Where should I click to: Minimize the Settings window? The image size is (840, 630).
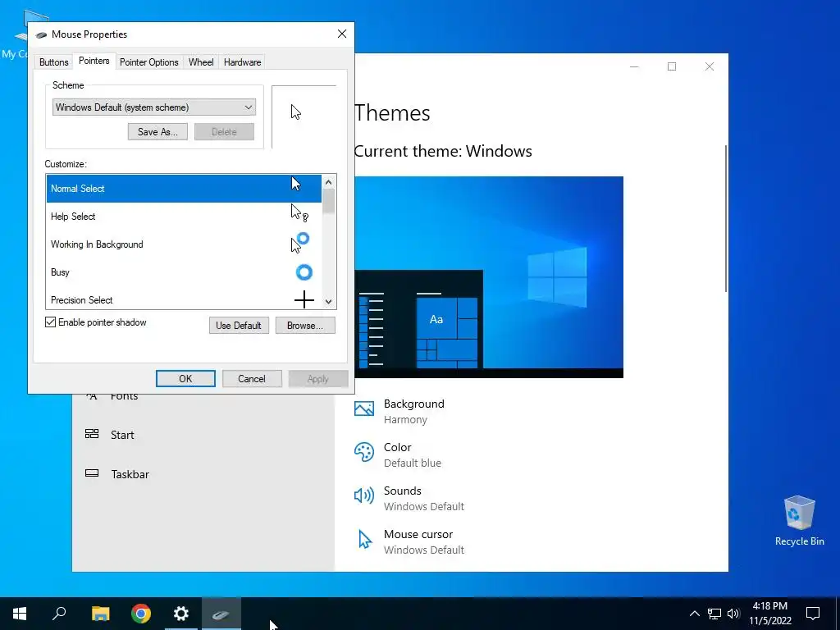tap(634, 66)
